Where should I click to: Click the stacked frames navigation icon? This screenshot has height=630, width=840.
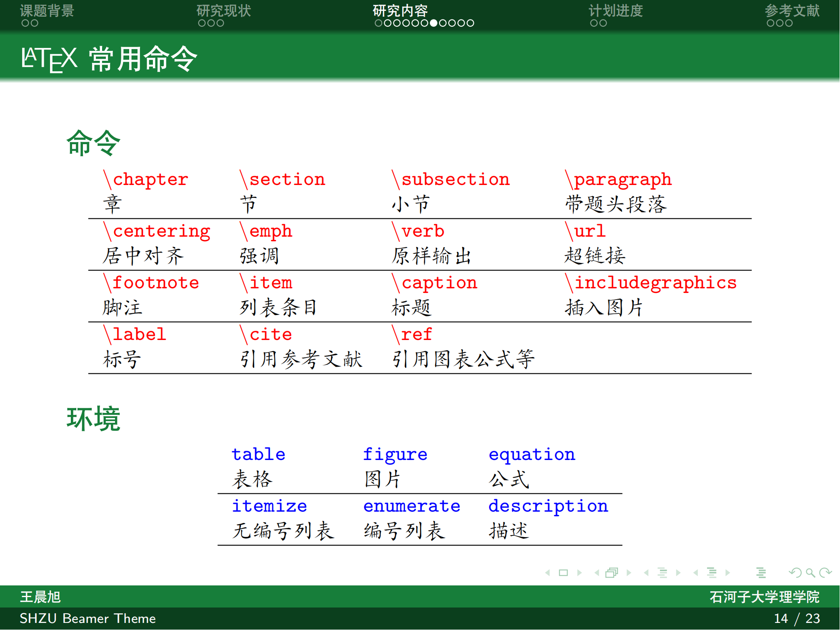point(612,572)
